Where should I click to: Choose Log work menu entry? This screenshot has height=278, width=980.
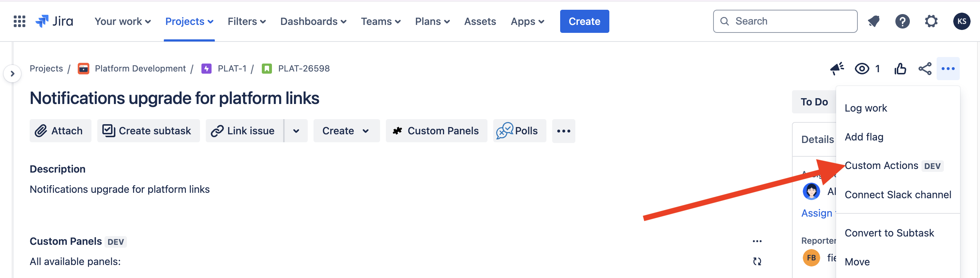tap(865, 108)
